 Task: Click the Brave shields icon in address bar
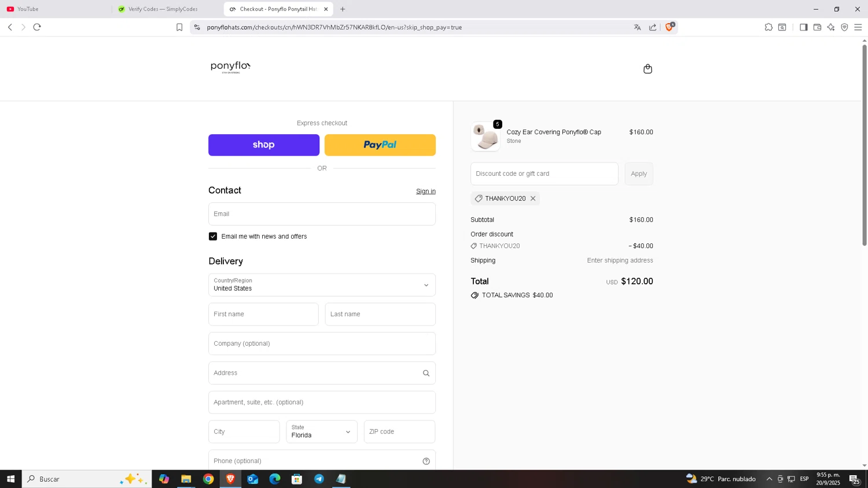point(670,27)
